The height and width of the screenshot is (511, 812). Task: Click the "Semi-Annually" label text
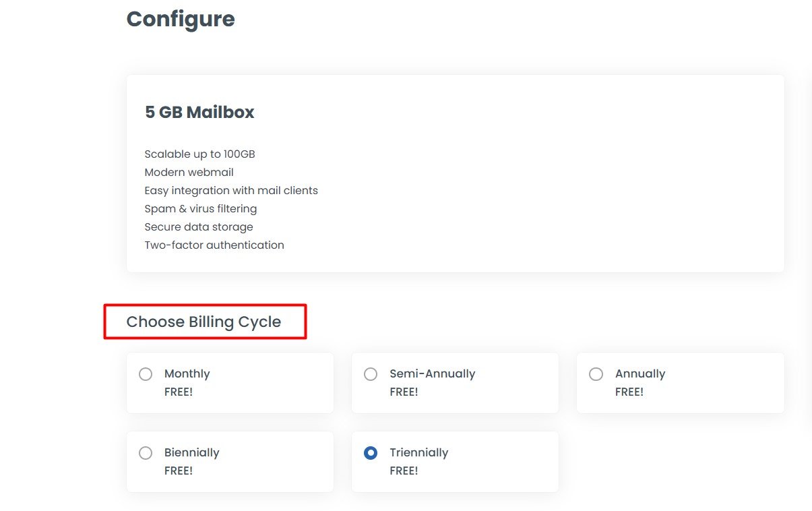pyautogui.click(x=432, y=374)
